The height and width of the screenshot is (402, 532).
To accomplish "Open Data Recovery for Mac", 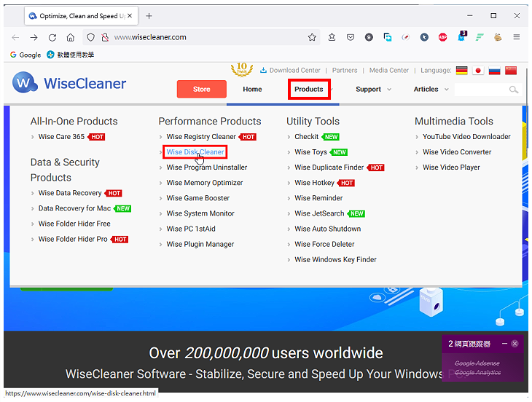I will point(74,208).
